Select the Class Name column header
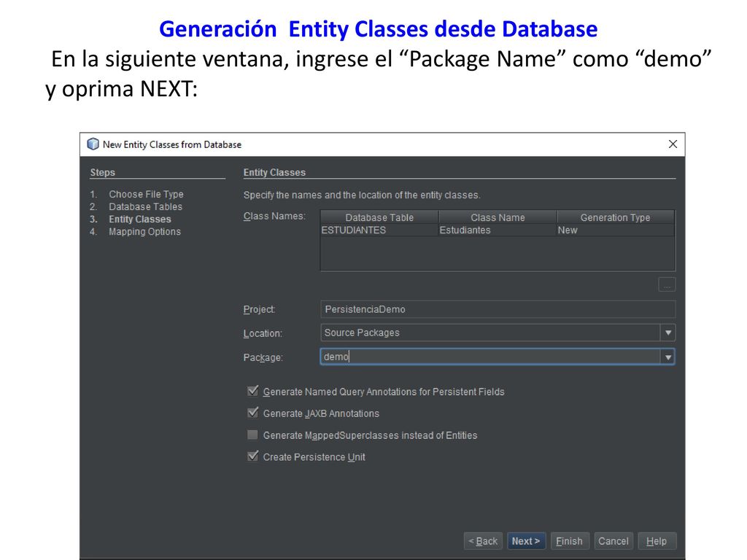The width and height of the screenshot is (747, 560). pos(498,217)
